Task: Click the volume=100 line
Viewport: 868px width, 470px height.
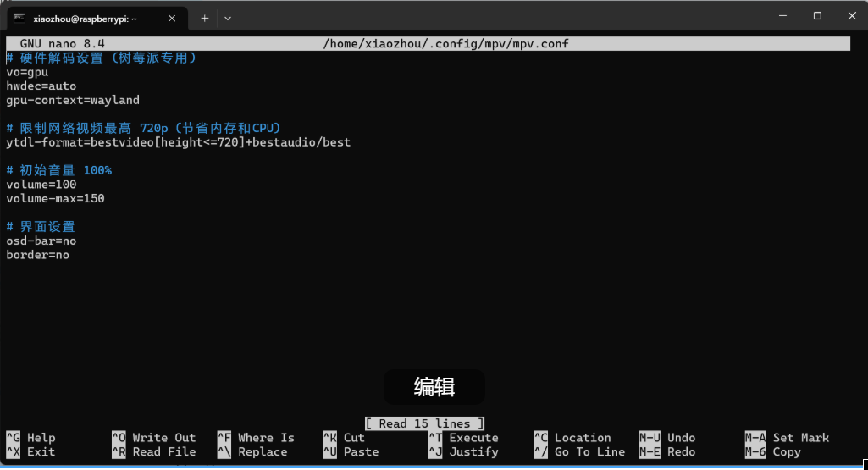Action: (41, 185)
